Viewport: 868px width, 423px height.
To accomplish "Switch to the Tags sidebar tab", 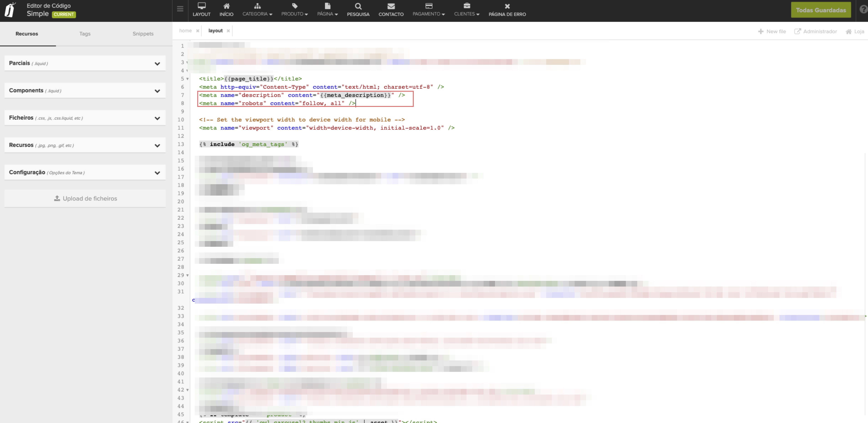I will (x=85, y=34).
